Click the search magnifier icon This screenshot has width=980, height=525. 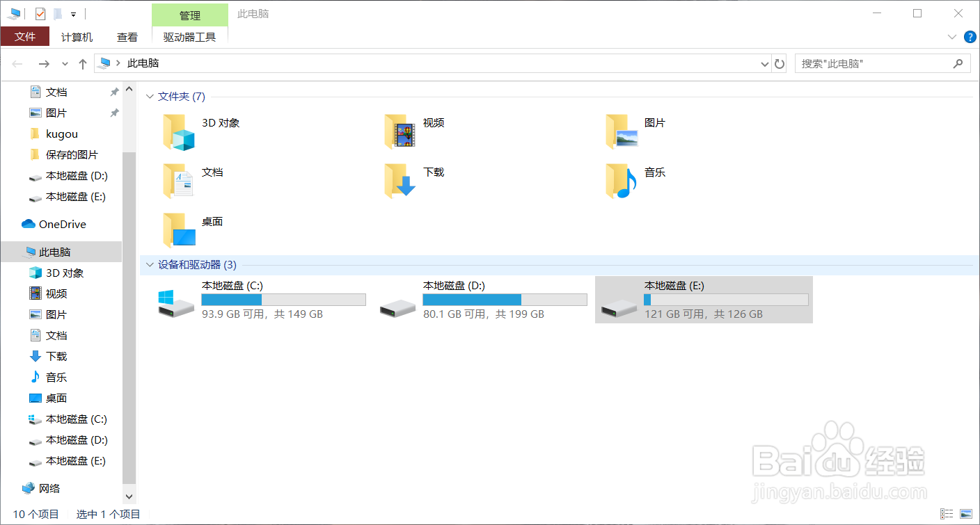[958, 63]
